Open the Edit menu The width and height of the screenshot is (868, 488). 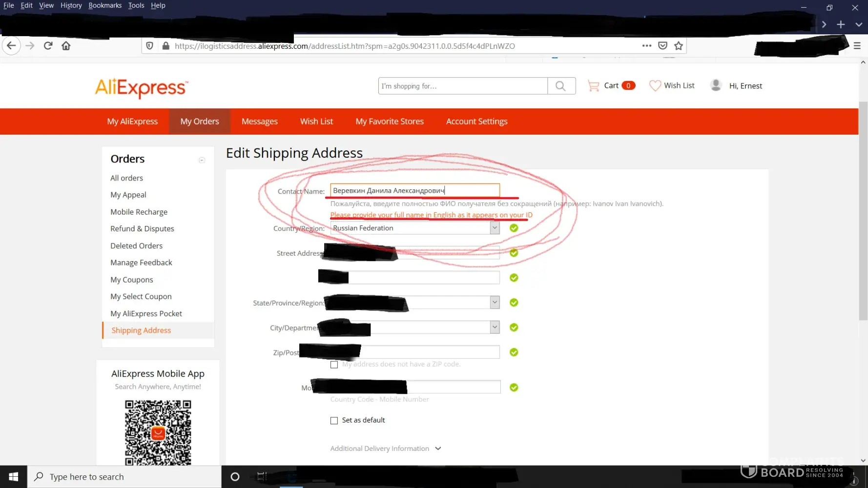point(27,5)
